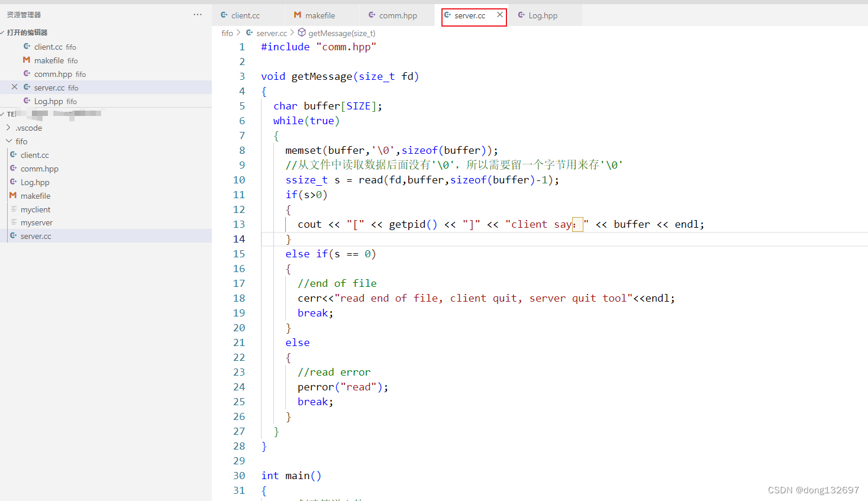Viewport: 868px width, 501px height.
Task: Click the fifo breadcrumb segment
Action: (227, 33)
